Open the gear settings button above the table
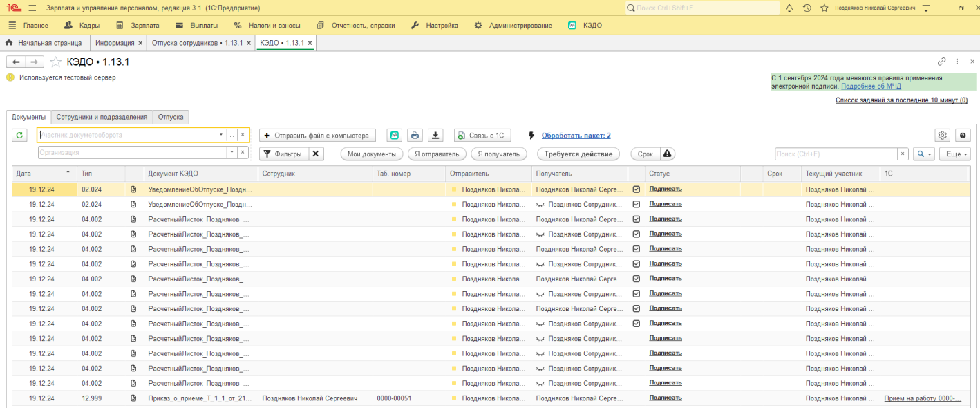 click(942, 136)
